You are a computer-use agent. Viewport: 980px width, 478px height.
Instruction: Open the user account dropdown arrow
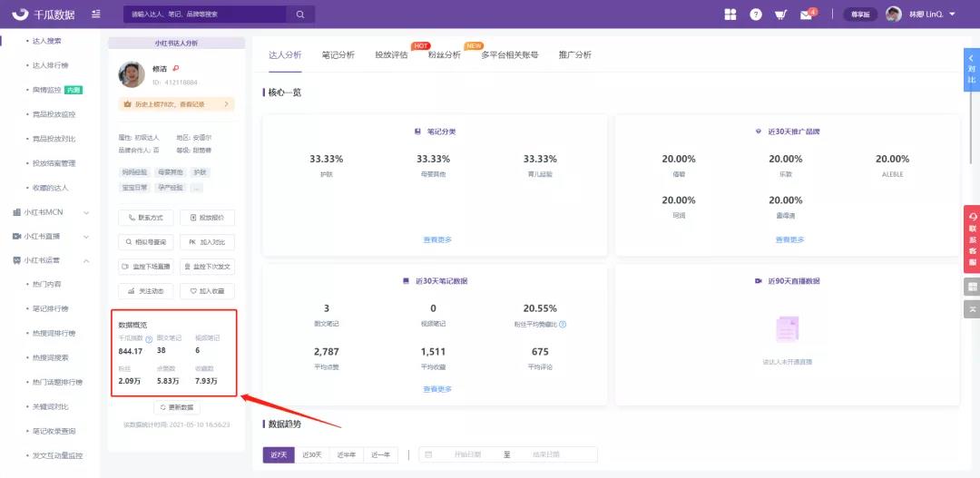953,15
